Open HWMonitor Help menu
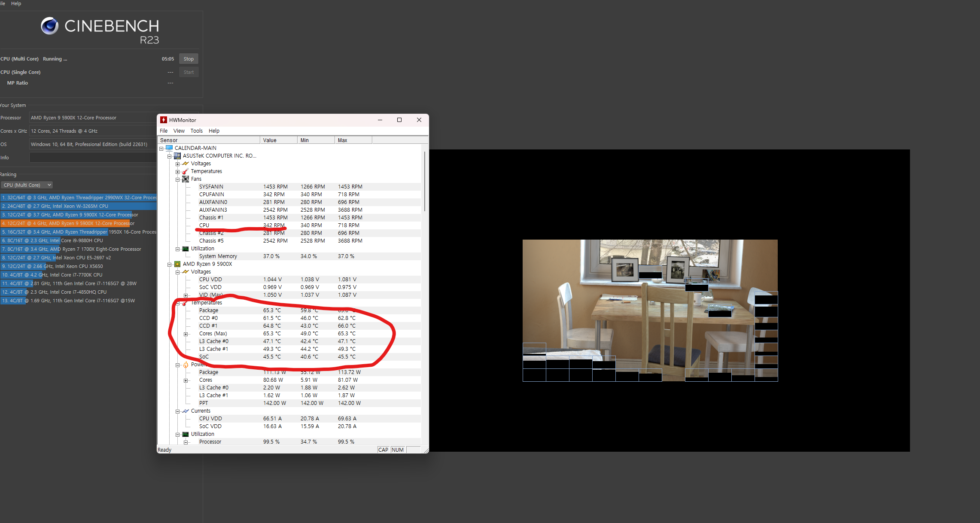 [x=214, y=131]
